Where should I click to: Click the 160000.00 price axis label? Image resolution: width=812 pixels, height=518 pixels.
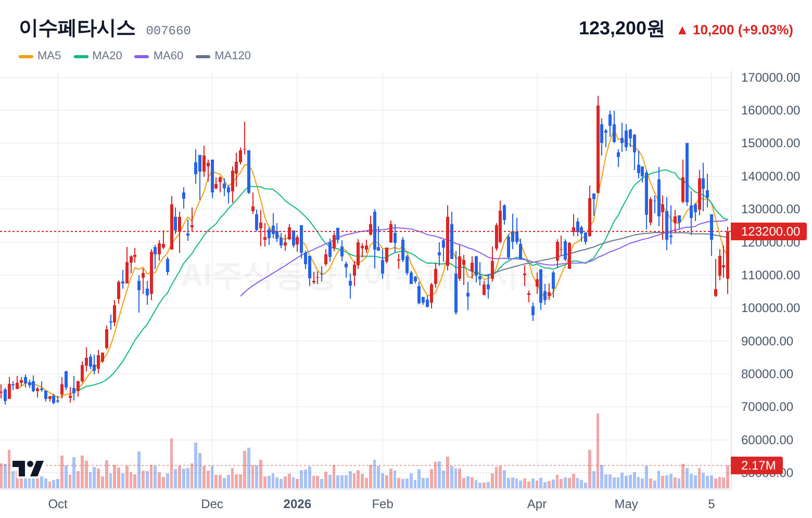click(770, 110)
